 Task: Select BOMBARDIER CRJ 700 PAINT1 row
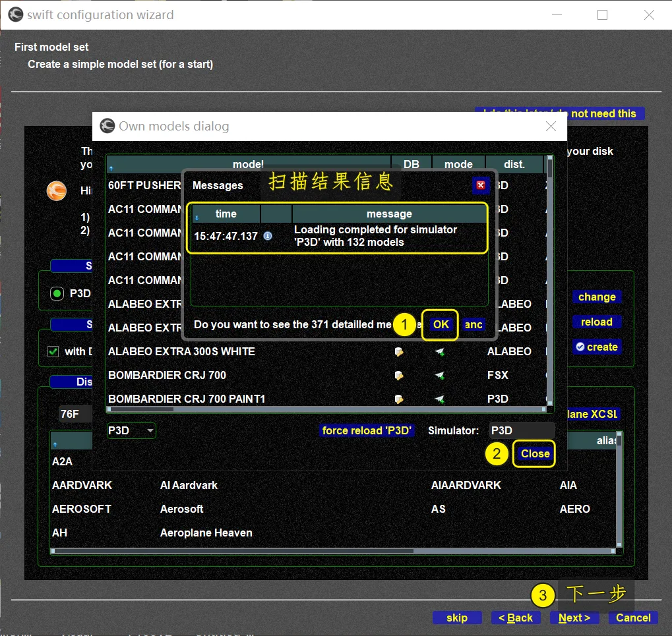coord(326,399)
